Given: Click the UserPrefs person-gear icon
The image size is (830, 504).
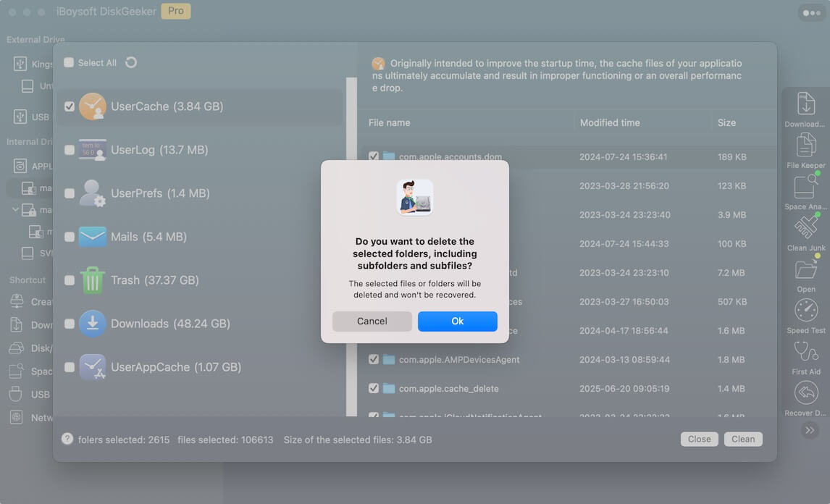Looking at the screenshot, I should pyautogui.click(x=93, y=193).
